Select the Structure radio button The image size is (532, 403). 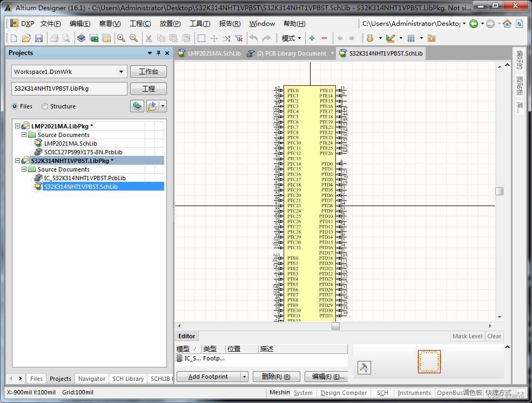[45, 106]
